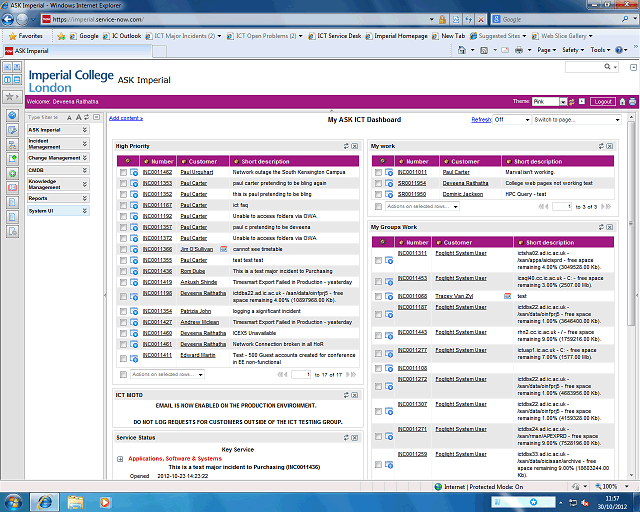Viewport: 640px width, 512px height.
Task: Expand Applications, Software & Systems in Service Status
Action: pos(120,458)
